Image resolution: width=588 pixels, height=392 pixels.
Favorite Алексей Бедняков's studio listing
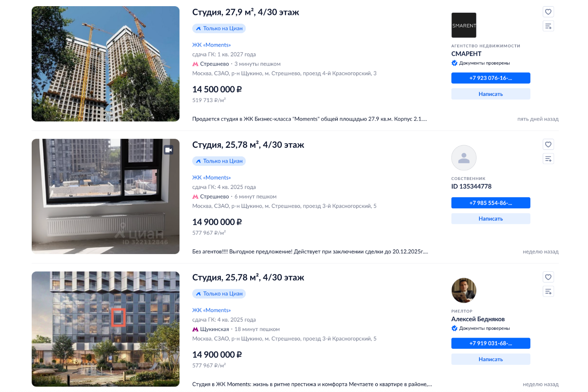click(548, 277)
